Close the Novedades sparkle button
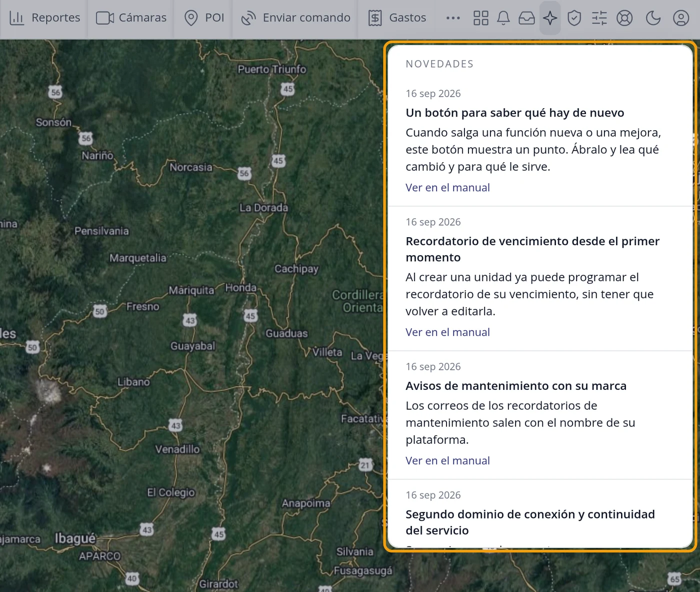The image size is (700, 592). [550, 18]
